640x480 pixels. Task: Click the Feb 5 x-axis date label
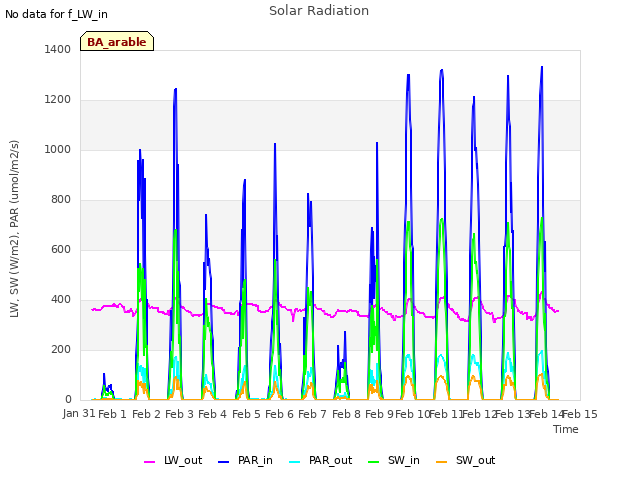click(246, 414)
